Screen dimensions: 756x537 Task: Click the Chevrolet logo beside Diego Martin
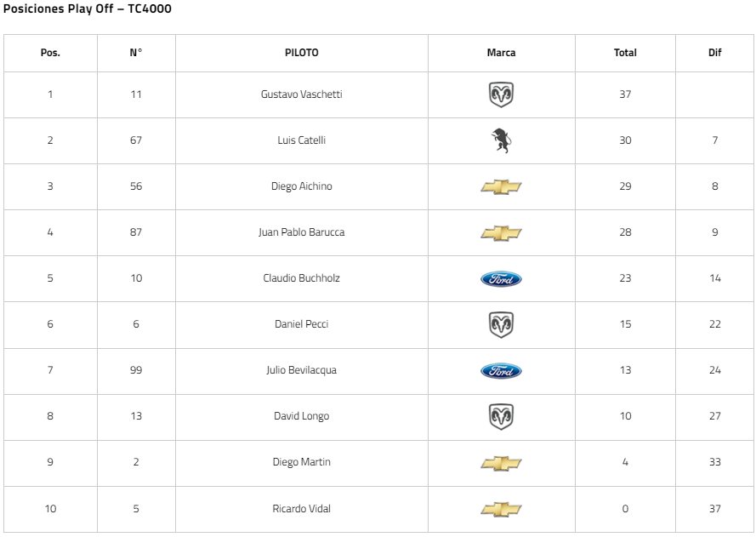501,463
